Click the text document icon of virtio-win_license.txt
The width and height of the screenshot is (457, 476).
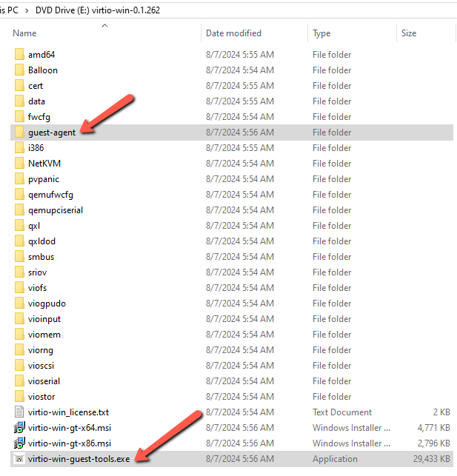pos(19,412)
